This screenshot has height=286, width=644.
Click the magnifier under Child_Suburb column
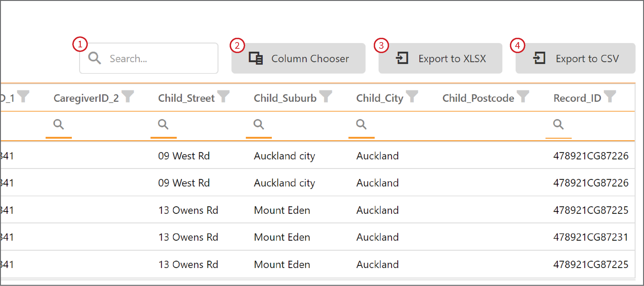259,124
